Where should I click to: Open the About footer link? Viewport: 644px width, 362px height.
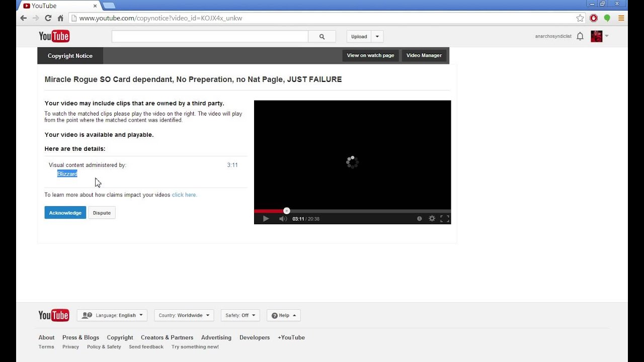point(46,337)
